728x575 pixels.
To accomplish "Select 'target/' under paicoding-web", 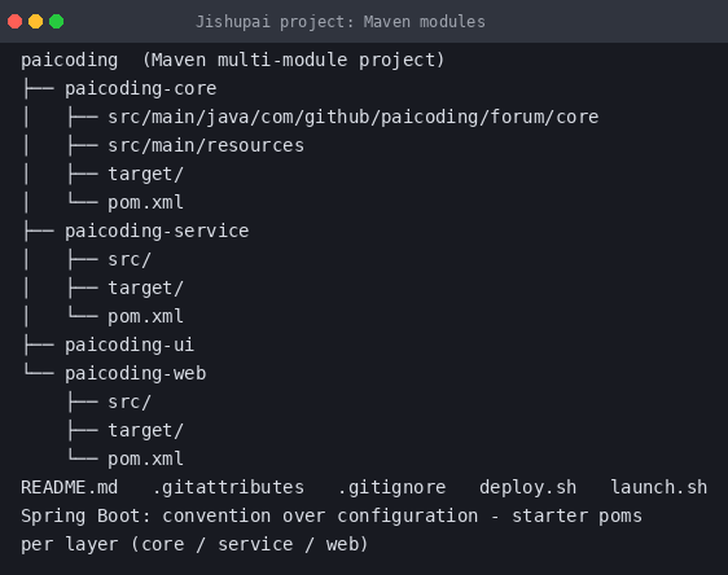I will 146,431.
